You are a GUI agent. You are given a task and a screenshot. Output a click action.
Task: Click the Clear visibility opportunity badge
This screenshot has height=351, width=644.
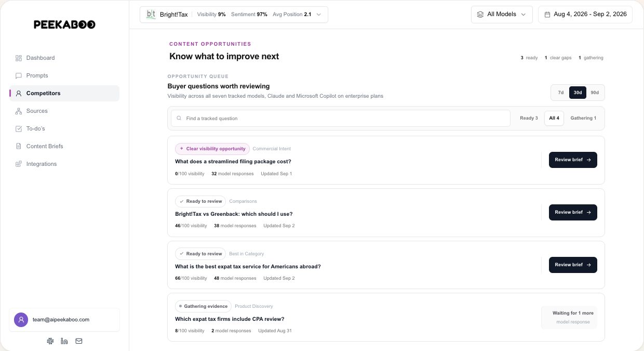coord(212,149)
